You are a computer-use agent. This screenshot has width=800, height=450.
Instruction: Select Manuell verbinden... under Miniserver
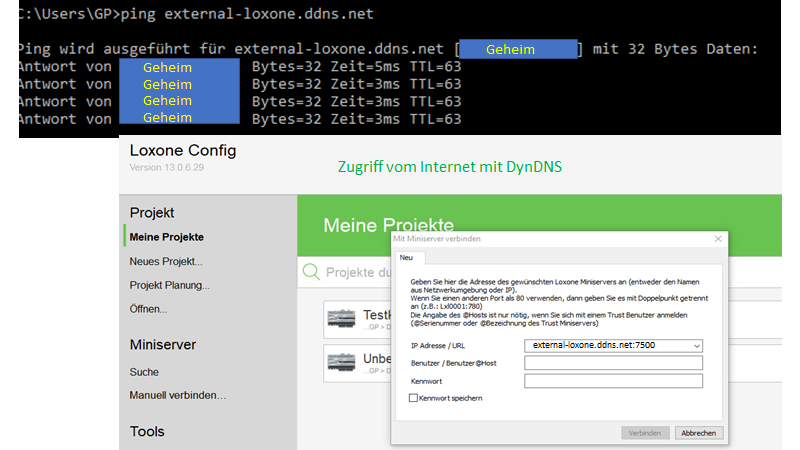click(178, 395)
